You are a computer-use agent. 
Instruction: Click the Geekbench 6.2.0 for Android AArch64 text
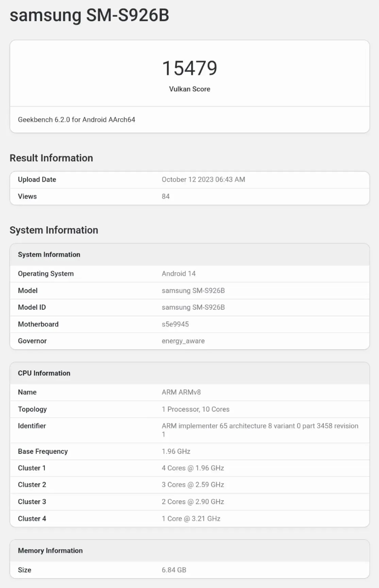coord(76,120)
